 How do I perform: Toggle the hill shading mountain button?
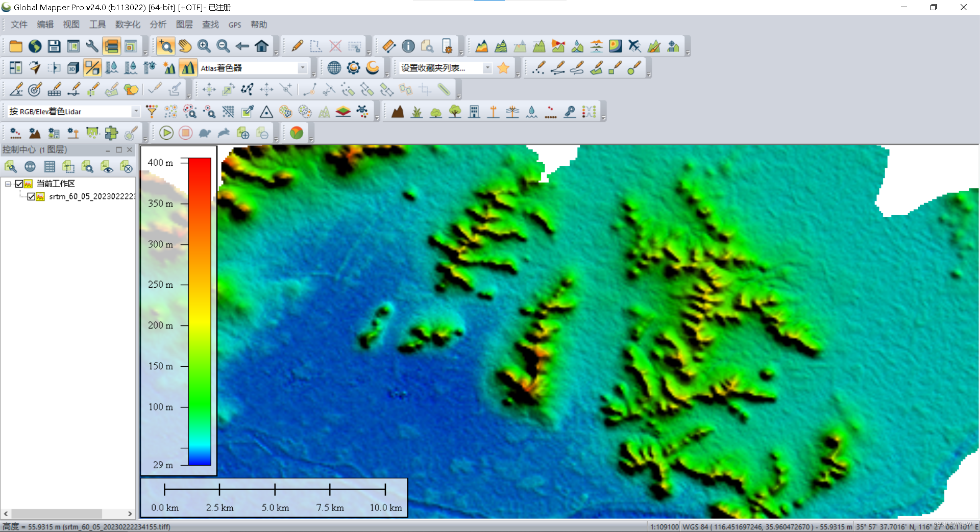188,68
